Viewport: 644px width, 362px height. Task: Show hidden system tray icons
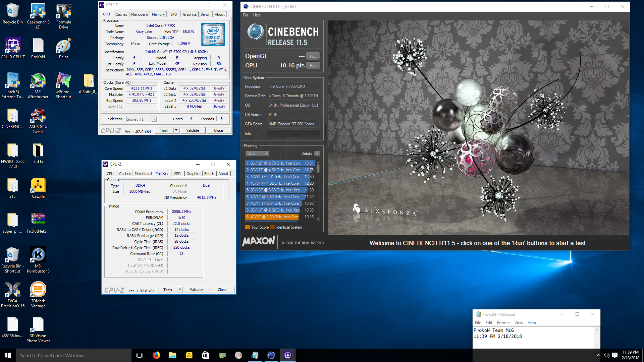click(598, 355)
